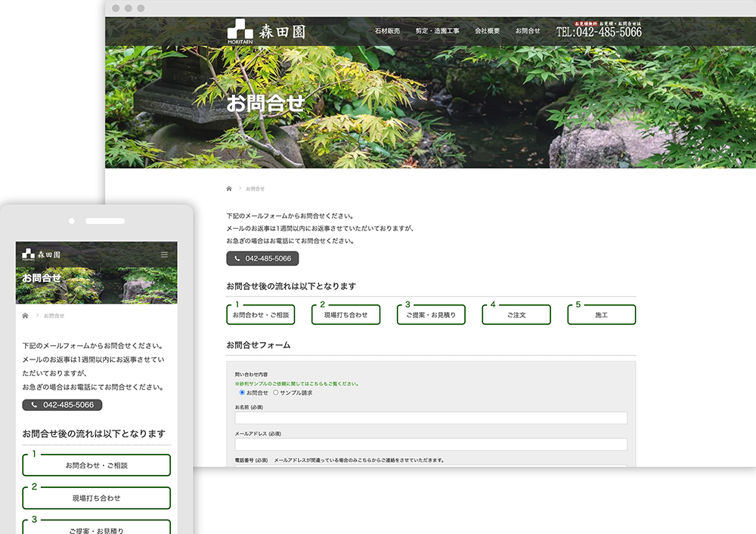Open the mobile hamburger menu

(x=165, y=255)
